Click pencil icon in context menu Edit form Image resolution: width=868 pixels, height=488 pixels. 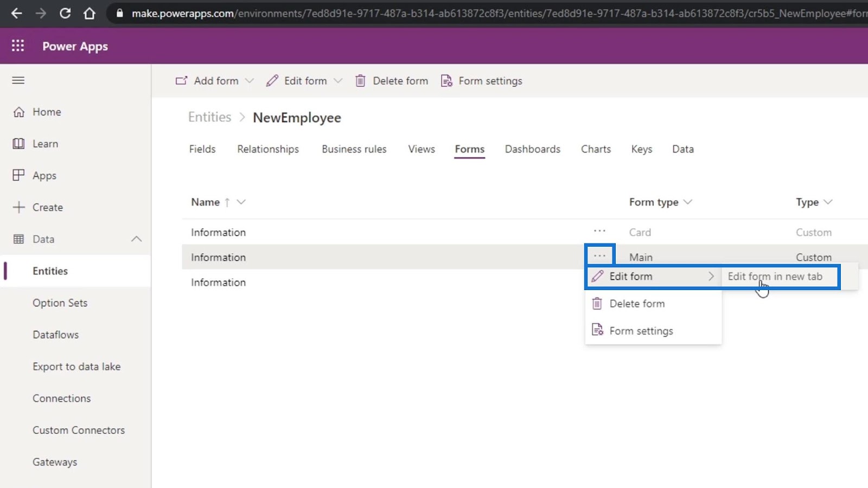[x=597, y=277]
